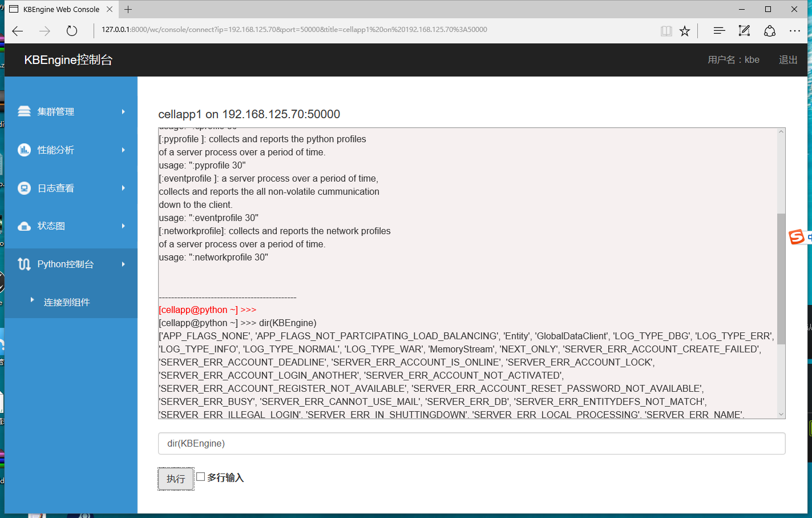Viewport: 812px width, 518px height.
Task: Open the 性能分析 menu item
Action: pos(71,150)
